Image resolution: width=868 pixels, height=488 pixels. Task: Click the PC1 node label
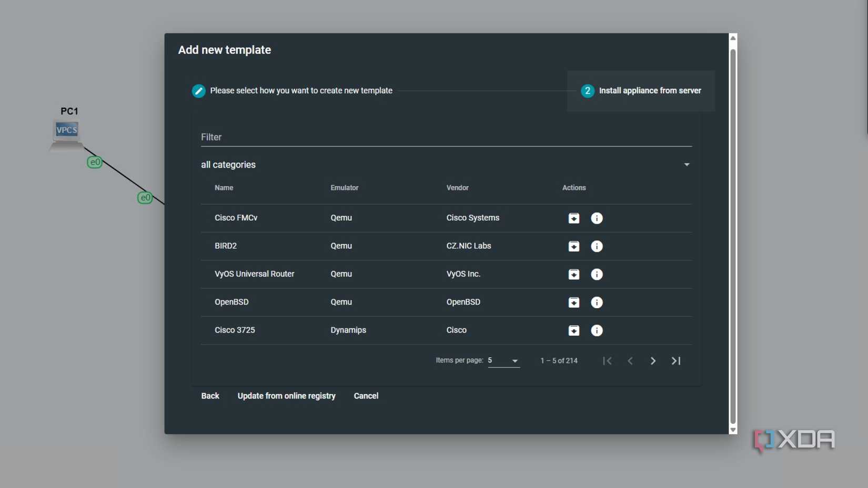pyautogui.click(x=69, y=111)
